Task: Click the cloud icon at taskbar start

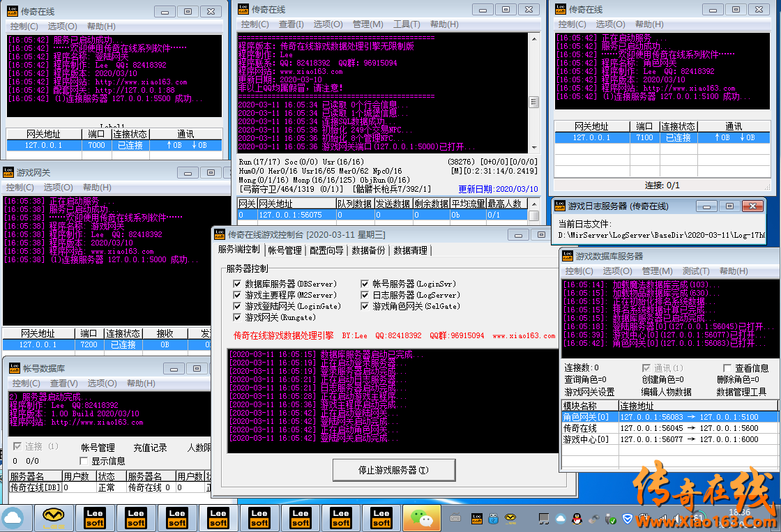Action: pyautogui.click(x=13, y=518)
